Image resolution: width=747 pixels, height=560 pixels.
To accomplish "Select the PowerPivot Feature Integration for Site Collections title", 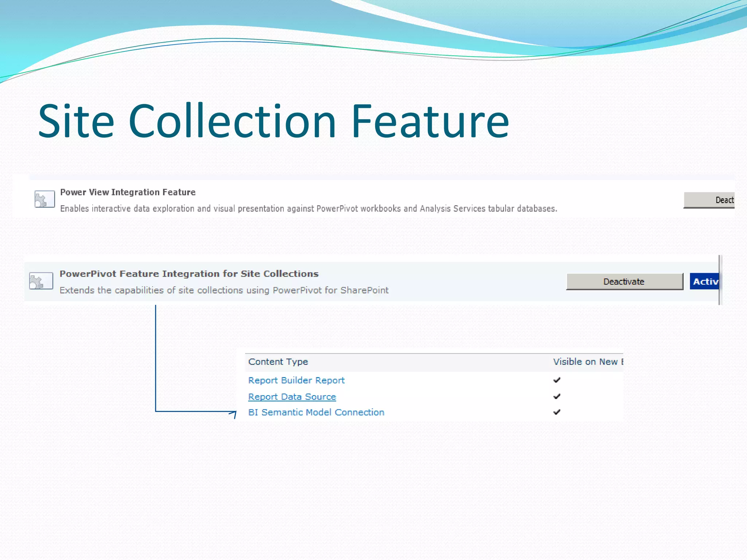I will pyautogui.click(x=189, y=274).
